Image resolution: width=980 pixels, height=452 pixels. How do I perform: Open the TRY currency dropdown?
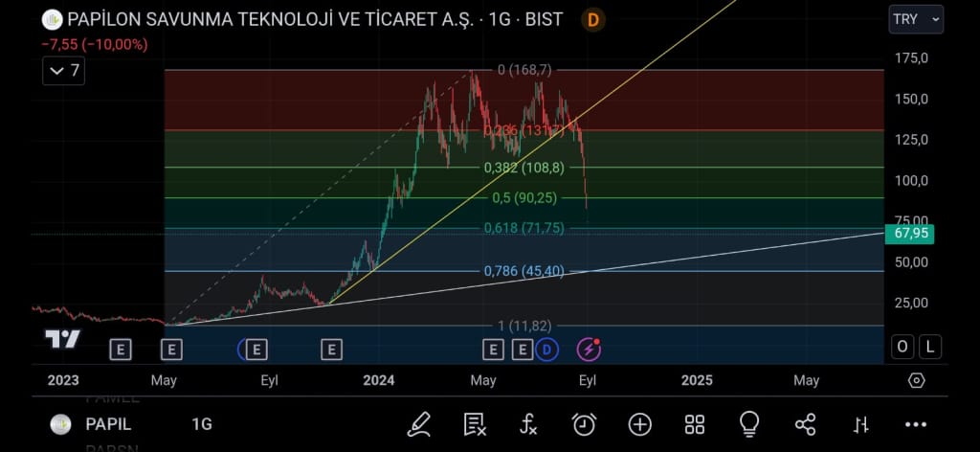pyautogui.click(x=916, y=19)
